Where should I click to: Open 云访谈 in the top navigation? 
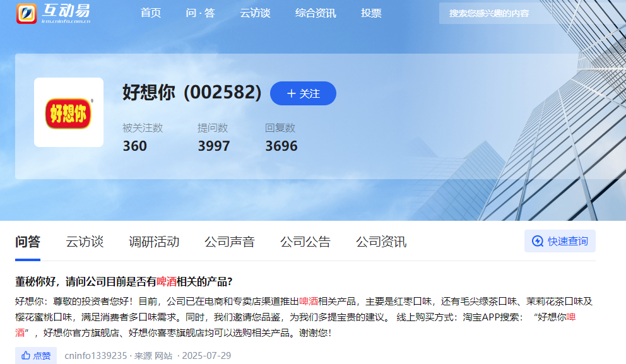[x=255, y=13]
